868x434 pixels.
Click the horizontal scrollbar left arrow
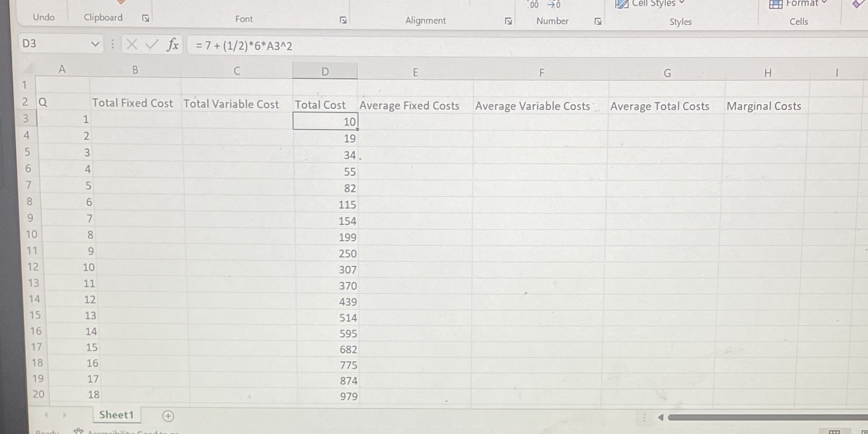point(661,417)
